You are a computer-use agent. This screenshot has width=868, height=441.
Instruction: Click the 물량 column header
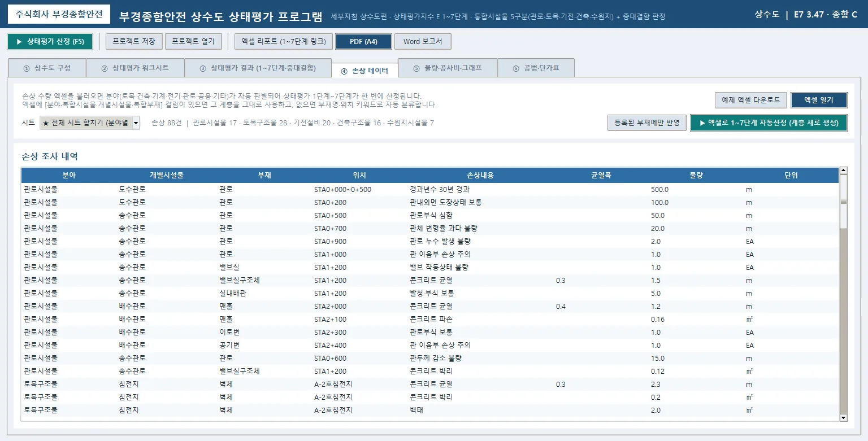pyautogui.click(x=696, y=175)
